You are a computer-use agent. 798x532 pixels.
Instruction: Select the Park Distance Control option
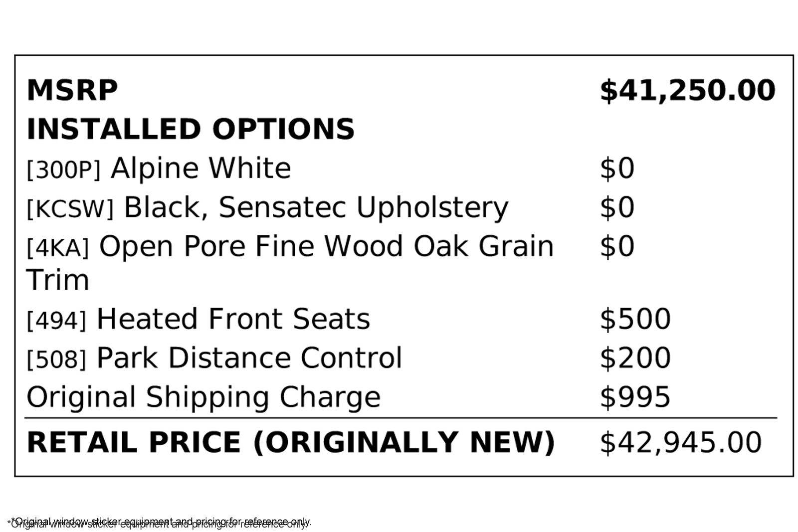click(x=249, y=358)
